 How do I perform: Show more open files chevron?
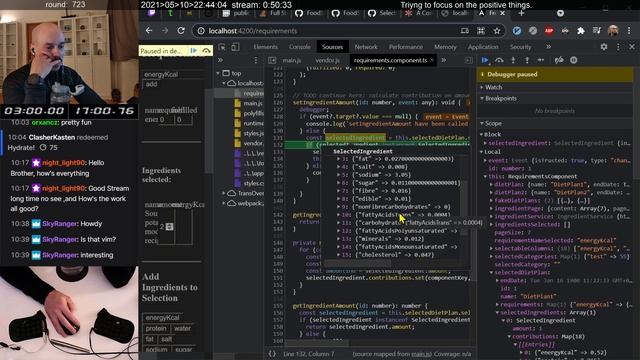[x=444, y=60]
